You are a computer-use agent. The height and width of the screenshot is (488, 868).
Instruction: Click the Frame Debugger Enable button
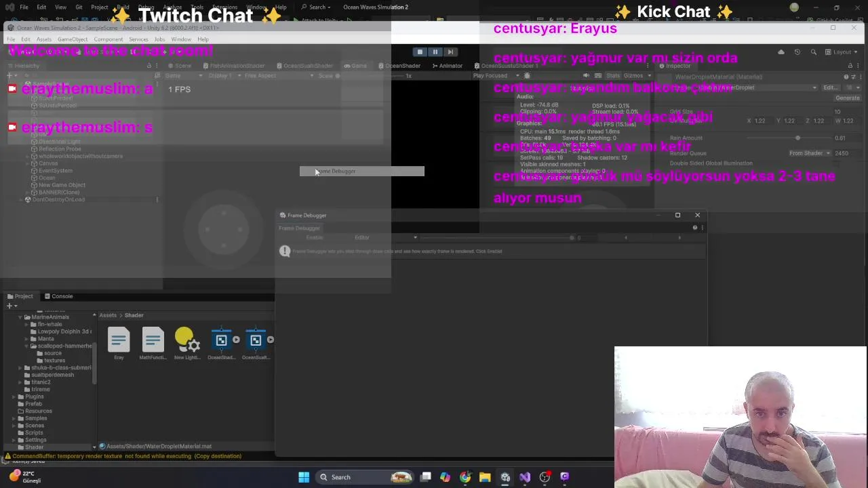click(314, 238)
